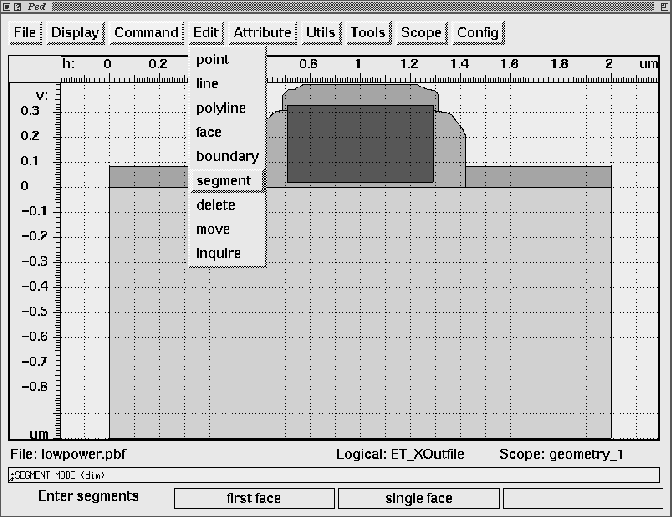This screenshot has height=517, width=672.
Task: Click the 'File: lowpower.pbf' status text
Action: click(68, 454)
